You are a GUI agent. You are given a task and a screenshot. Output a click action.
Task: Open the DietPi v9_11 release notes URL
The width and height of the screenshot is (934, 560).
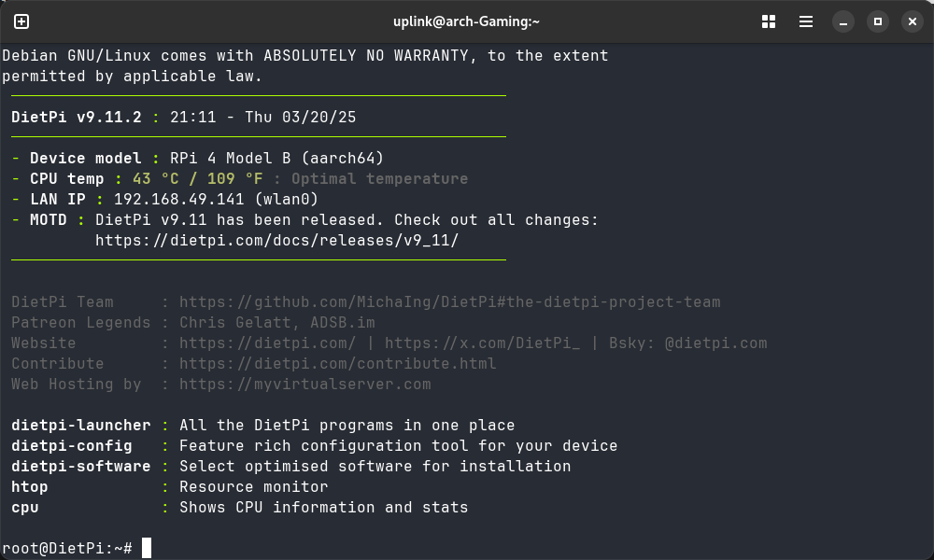(x=276, y=241)
